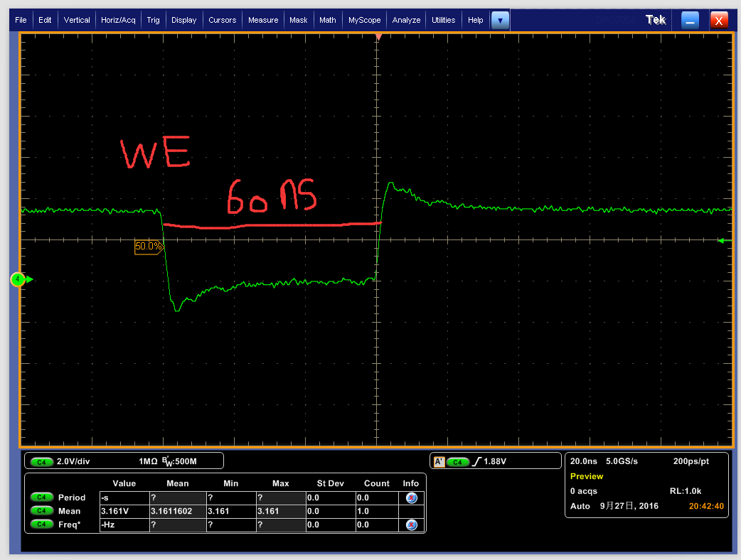Image resolution: width=741 pixels, height=560 pixels.
Task: Click the channel 4 ground marker on left edge
Action: 18,280
